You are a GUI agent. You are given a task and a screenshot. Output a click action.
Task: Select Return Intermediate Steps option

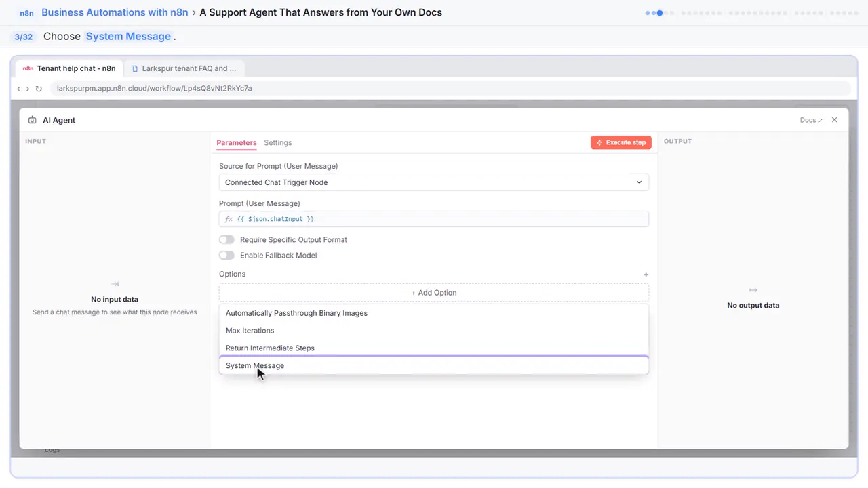point(433,348)
